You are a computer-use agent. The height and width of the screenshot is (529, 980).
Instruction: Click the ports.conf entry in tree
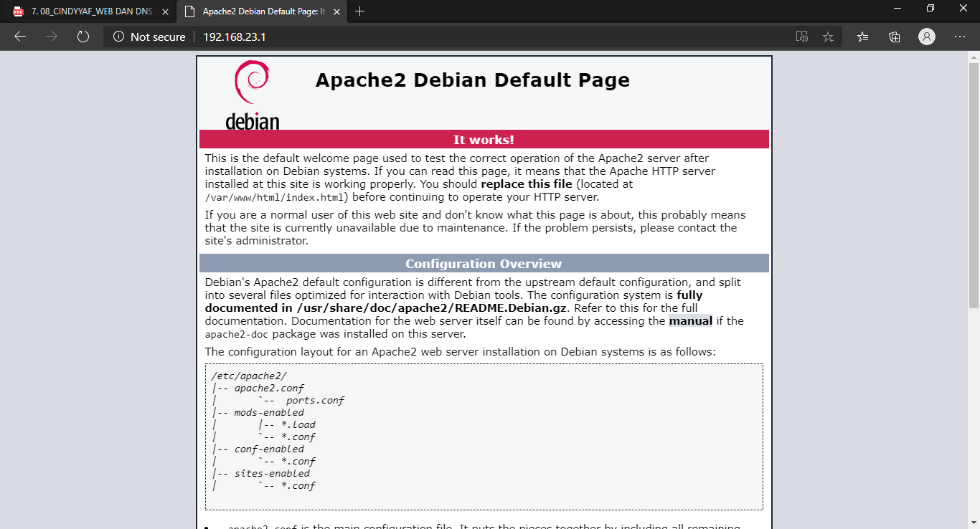(315, 400)
